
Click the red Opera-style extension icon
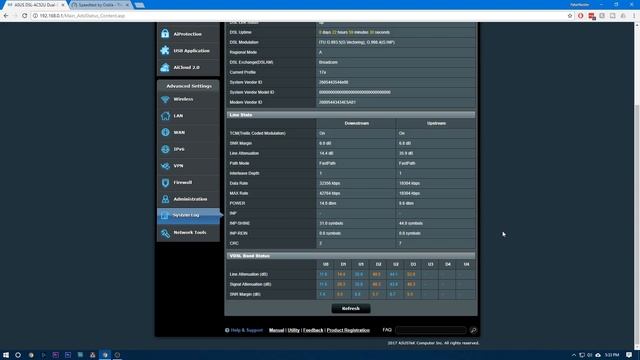coord(580,16)
